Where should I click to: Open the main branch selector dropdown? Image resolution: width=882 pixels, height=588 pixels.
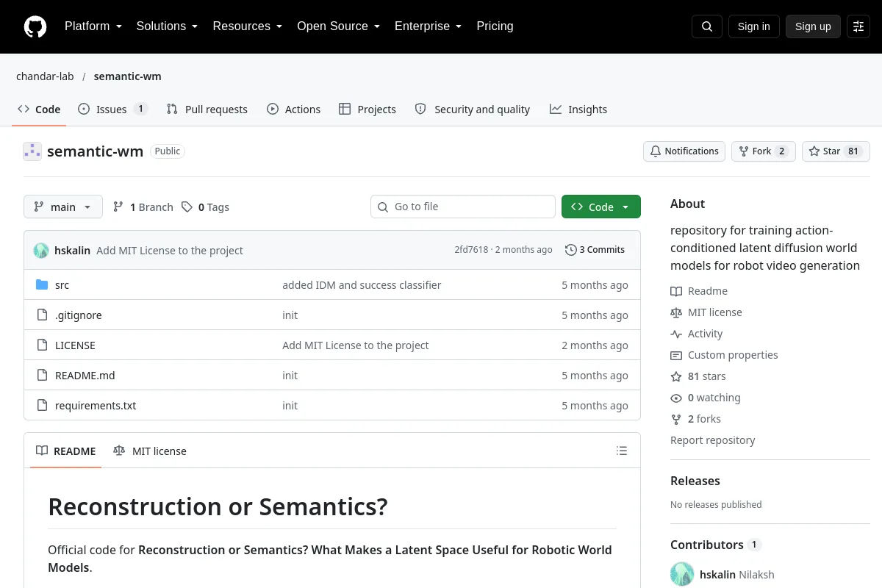click(x=63, y=207)
